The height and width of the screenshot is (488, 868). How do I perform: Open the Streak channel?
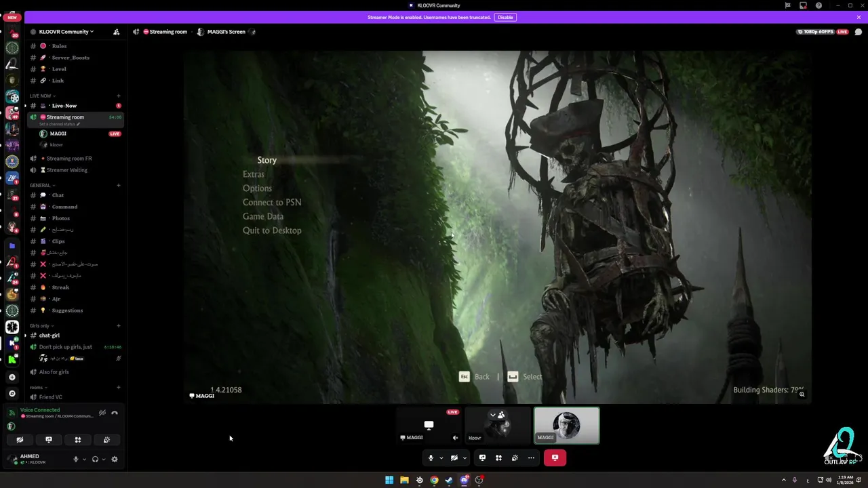[75, 287]
